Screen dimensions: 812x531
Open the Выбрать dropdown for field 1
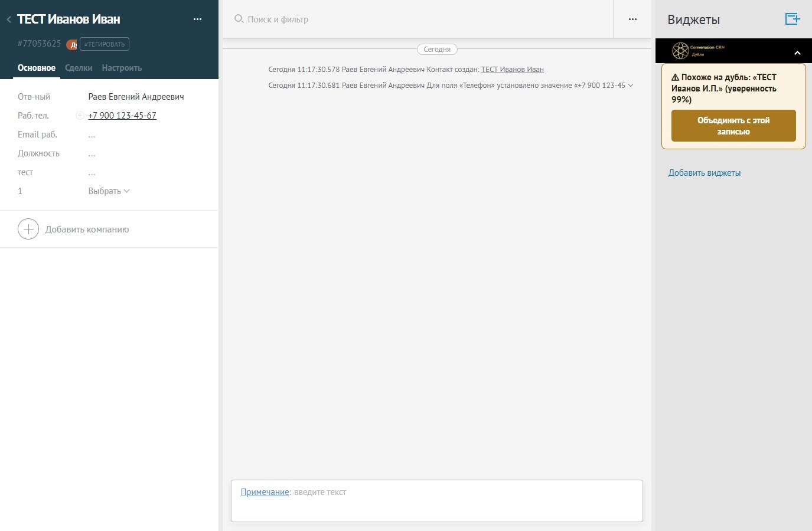coord(109,191)
